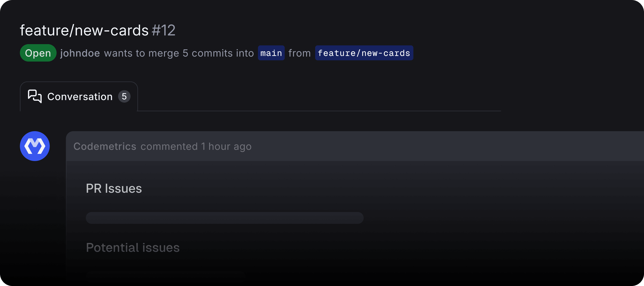Open johndoe's user profile link
The image size is (644, 286).
(80, 53)
